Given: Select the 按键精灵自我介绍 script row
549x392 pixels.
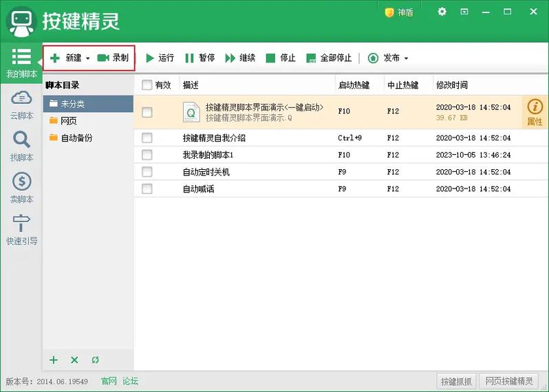Looking at the screenshot, I should 341,138.
